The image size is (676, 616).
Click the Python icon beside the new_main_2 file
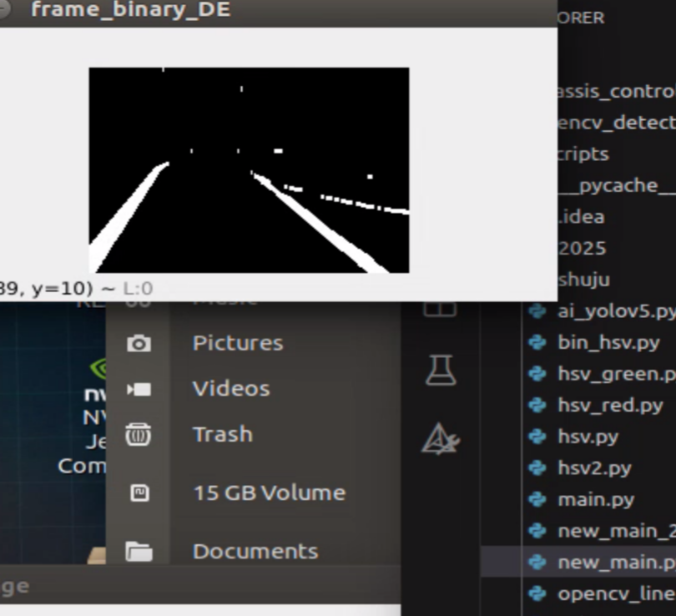537,531
